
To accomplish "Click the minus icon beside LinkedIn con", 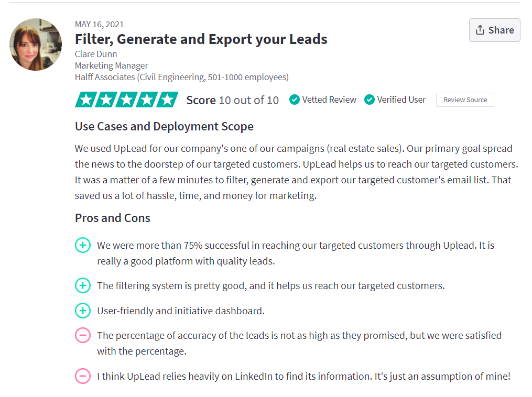I will 83,376.
